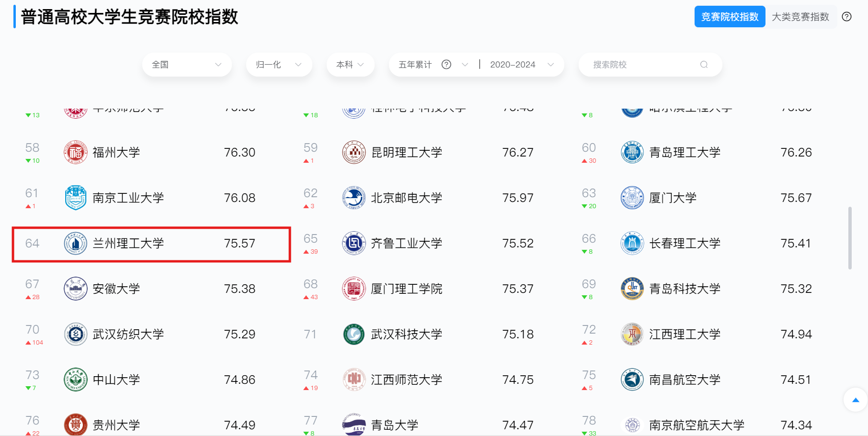Click 青岛科技大学 name text
This screenshot has height=436, width=868.
[x=685, y=289]
